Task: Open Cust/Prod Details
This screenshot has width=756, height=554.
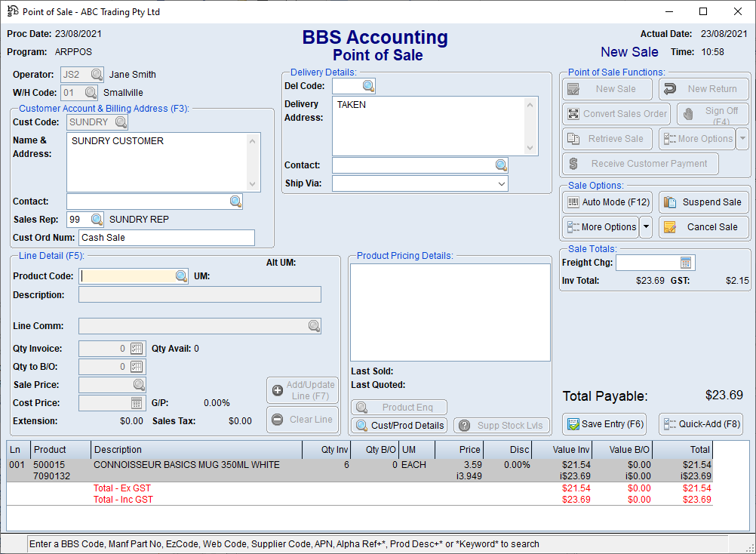Action: point(398,426)
